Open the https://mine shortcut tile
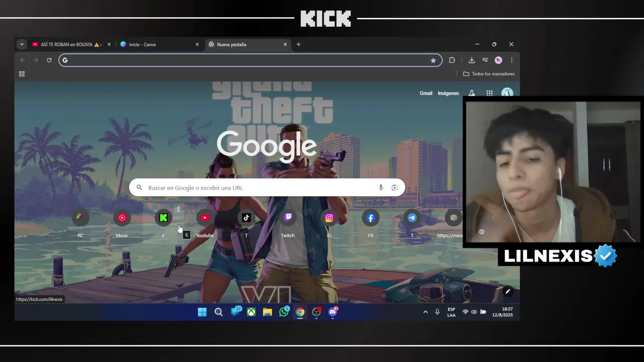 point(453,218)
